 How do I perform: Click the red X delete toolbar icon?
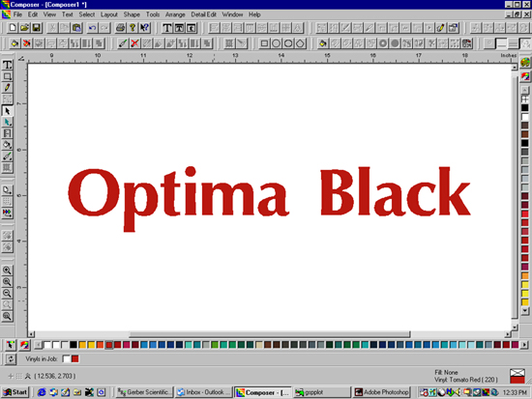(x=134, y=43)
